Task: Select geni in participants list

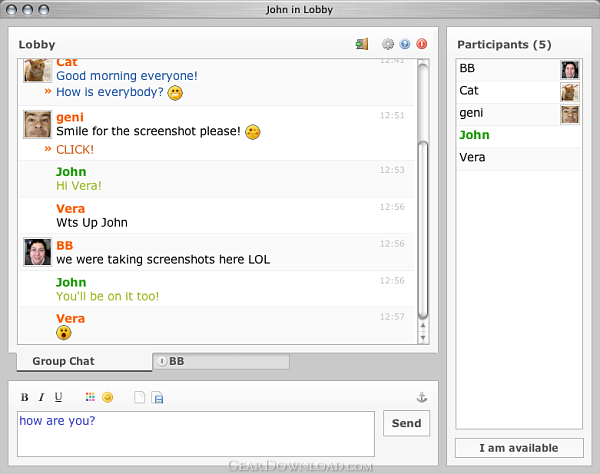Action: (x=518, y=114)
